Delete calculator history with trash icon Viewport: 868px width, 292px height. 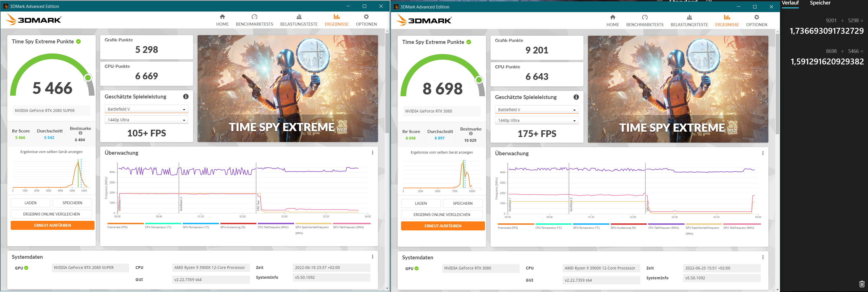click(862, 284)
